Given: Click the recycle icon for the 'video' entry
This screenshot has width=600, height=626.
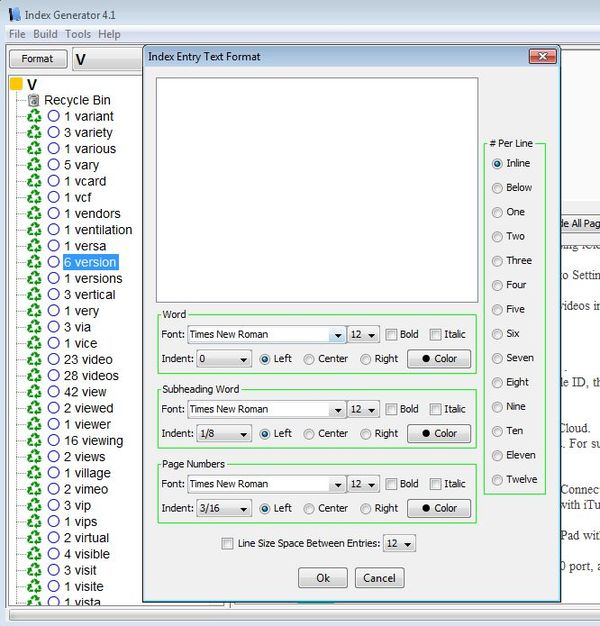Looking at the screenshot, I should click(34, 359).
